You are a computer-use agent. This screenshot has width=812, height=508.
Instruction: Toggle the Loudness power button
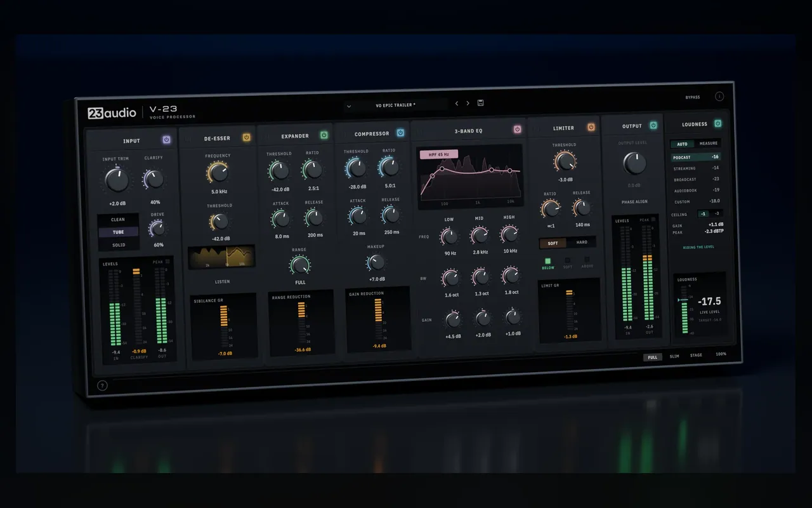click(718, 123)
